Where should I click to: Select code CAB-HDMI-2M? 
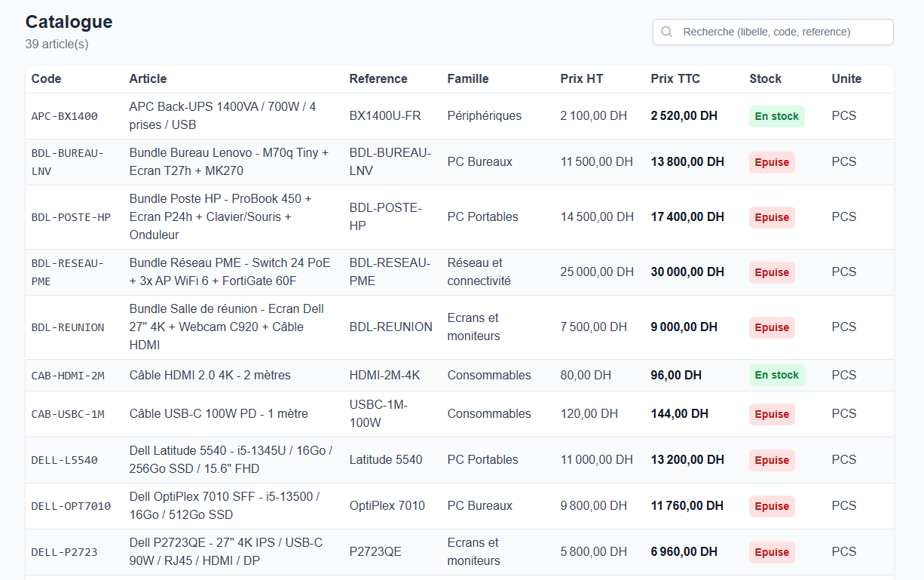pos(68,376)
